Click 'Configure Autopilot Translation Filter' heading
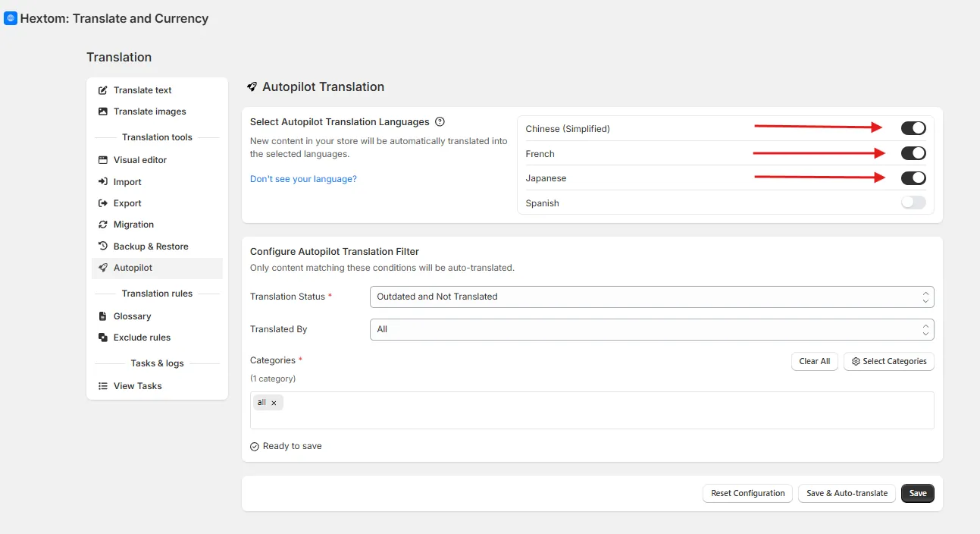980x534 pixels. [x=334, y=252]
